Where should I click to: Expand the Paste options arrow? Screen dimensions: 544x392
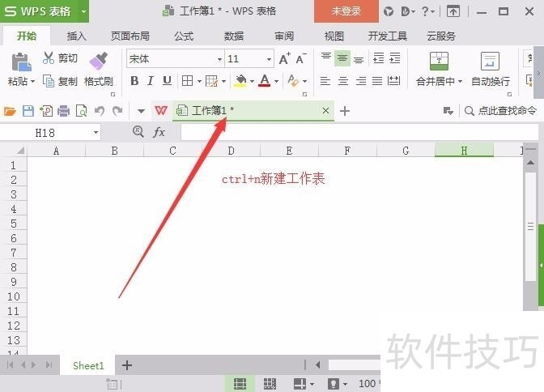pyautogui.click(x=32, y=82)
